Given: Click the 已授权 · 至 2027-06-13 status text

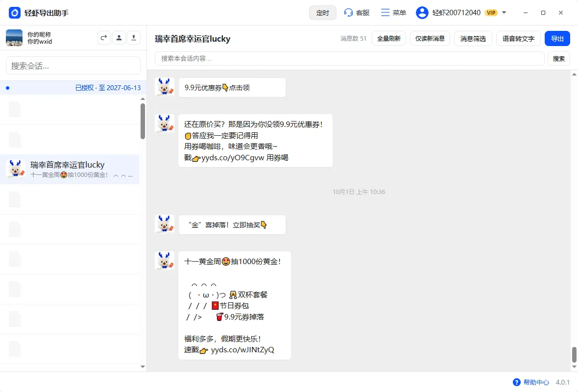Looking at the screenshot, I should (108, 88).
